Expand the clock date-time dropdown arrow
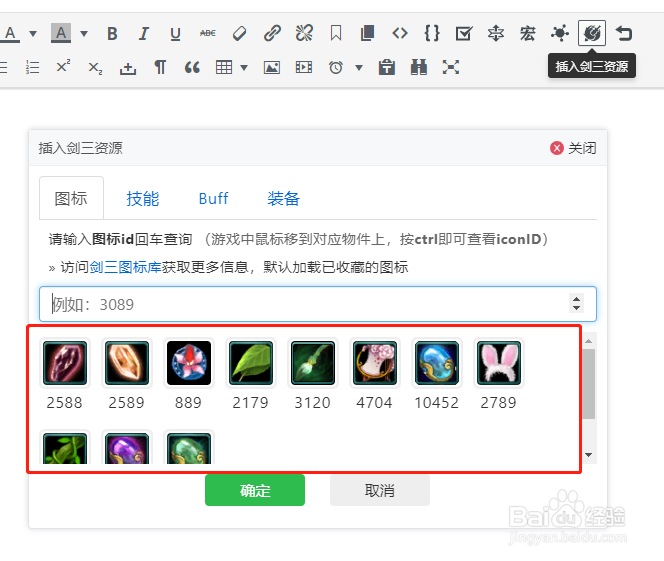 pos(359,67)
